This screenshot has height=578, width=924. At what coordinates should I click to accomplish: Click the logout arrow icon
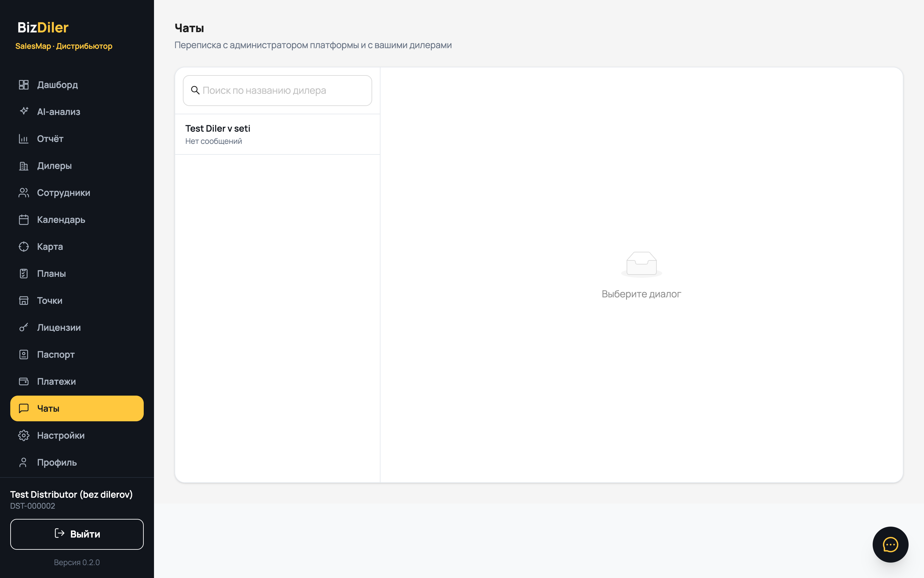(60, 533)
